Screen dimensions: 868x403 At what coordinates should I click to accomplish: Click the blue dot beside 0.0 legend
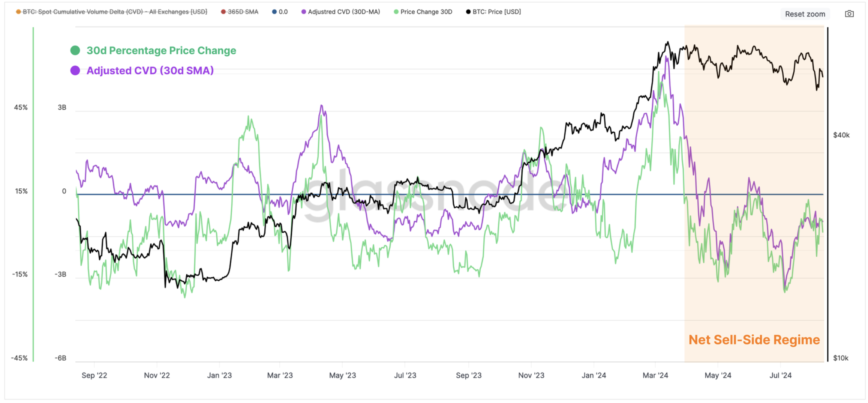274,12
